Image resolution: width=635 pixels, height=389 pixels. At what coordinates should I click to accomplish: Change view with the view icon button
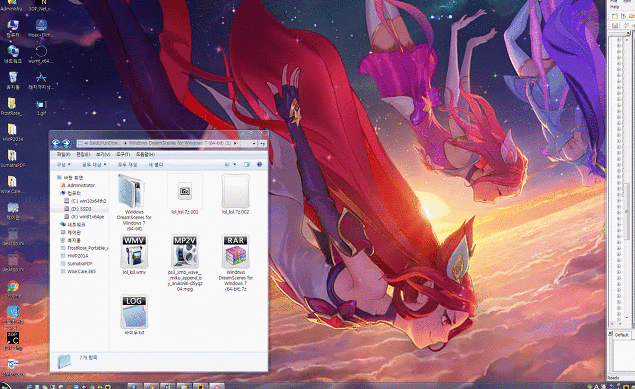(x=228, y=165)
